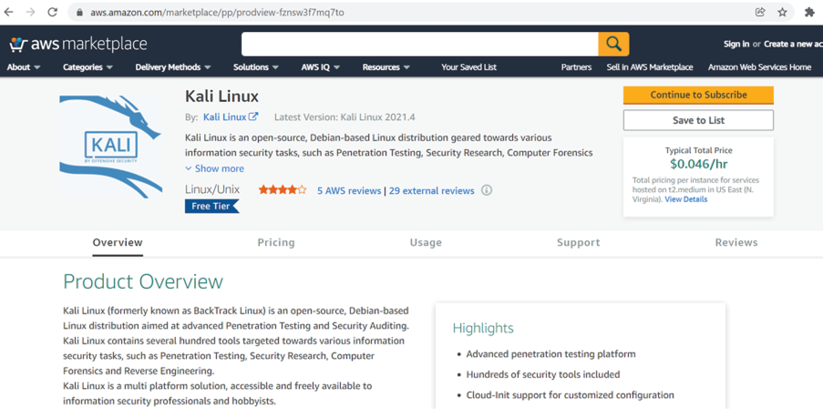Click the Kali Linux dragon logo image
The width and height of the screenshot is (823, 409).
111,146
